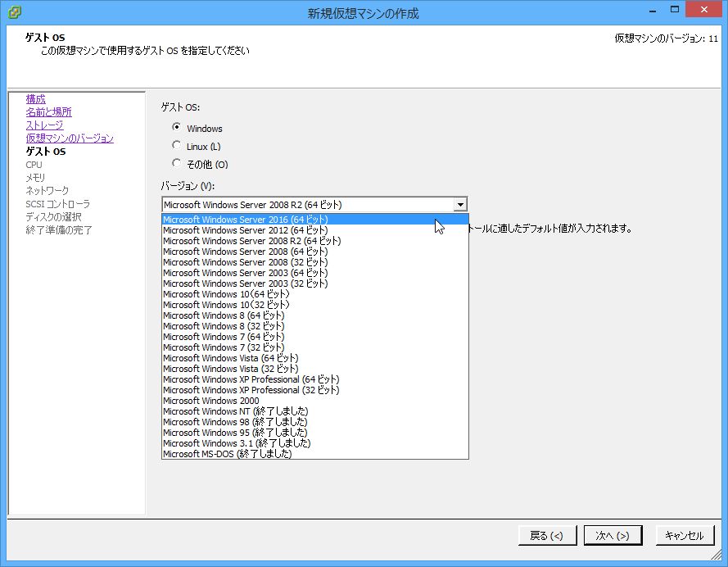
Task: Pick Microsoft Windows 95 (終了しました)
Action: coord(314,433)
